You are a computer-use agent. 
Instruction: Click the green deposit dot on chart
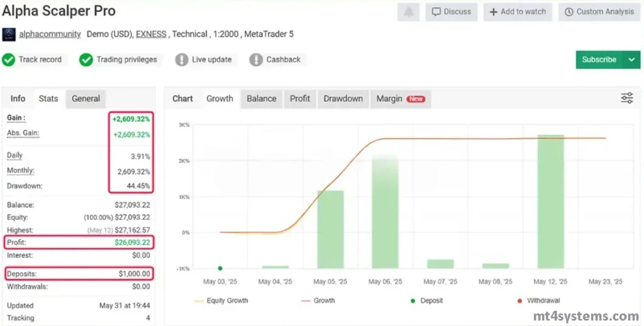click(220, 268)
